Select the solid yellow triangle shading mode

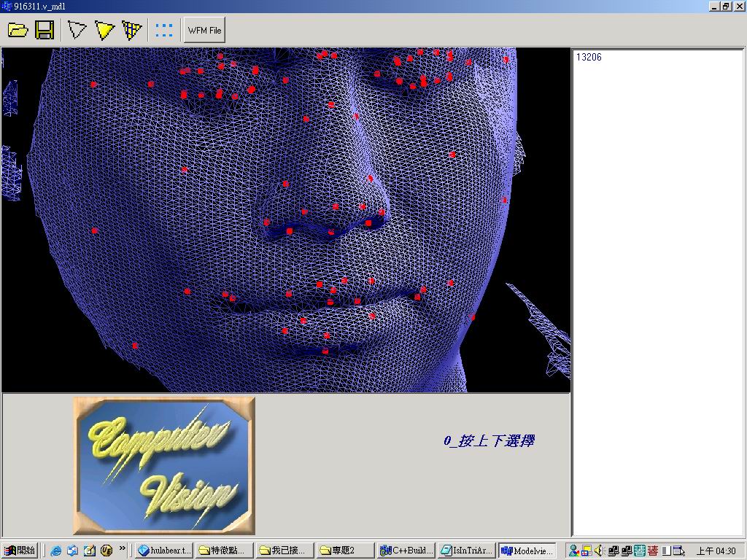point(105,30)
